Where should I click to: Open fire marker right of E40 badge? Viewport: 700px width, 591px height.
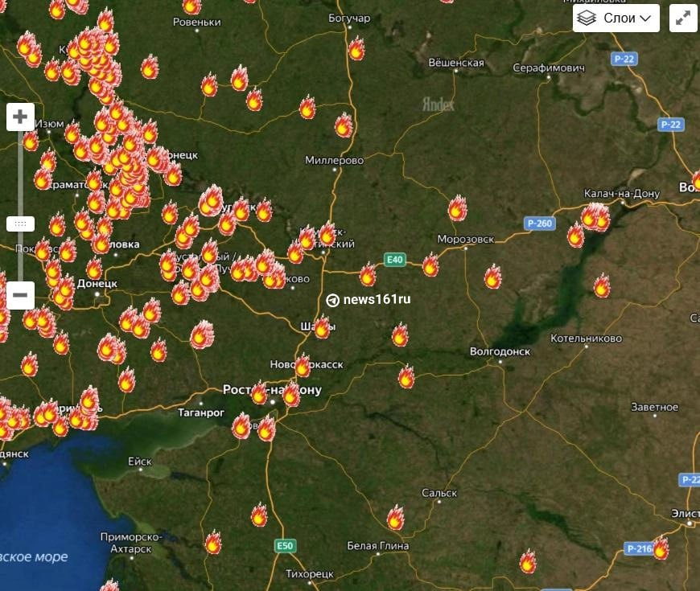pos(430,265)
